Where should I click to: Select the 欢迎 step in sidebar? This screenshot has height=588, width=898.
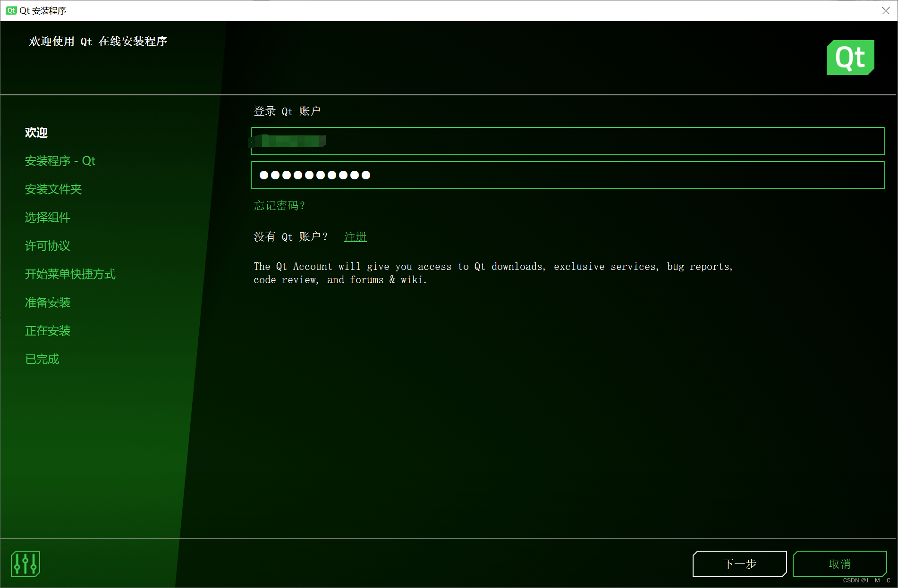tap(36, 133)
